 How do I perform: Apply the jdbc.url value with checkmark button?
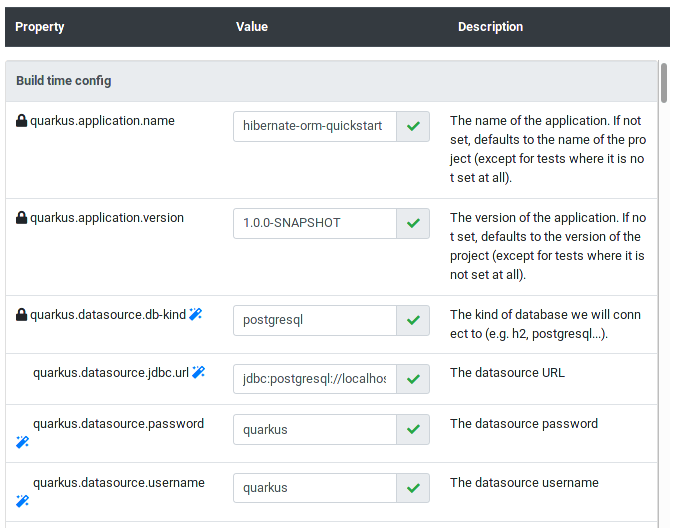point(413,379)
